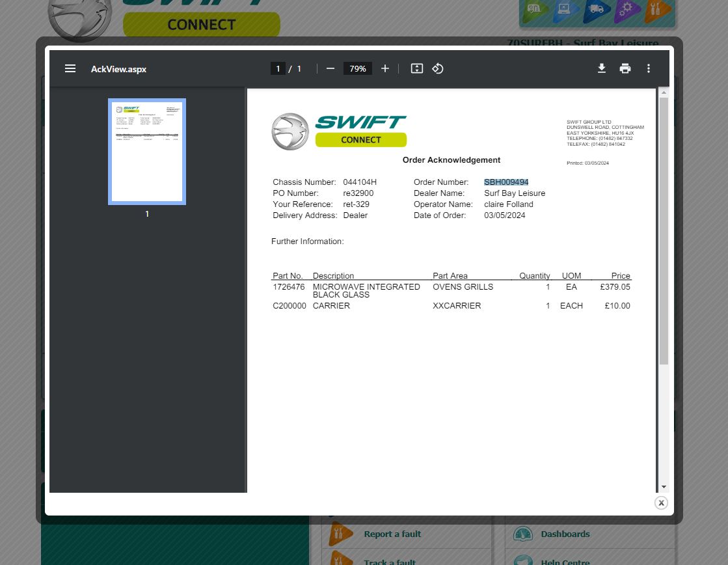This screenshot has width=728, height=565.
Task: Open the Dashboards link
Action: click(x=565, y=534)
